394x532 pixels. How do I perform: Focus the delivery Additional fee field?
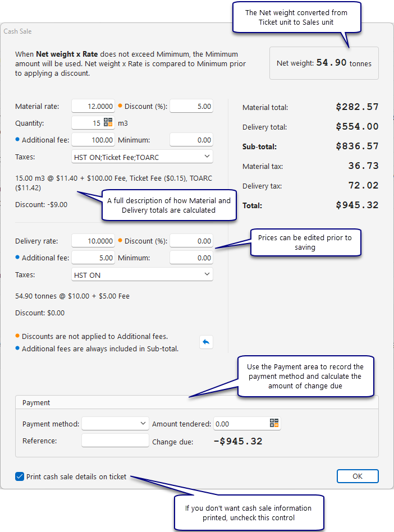pos(93,258)
